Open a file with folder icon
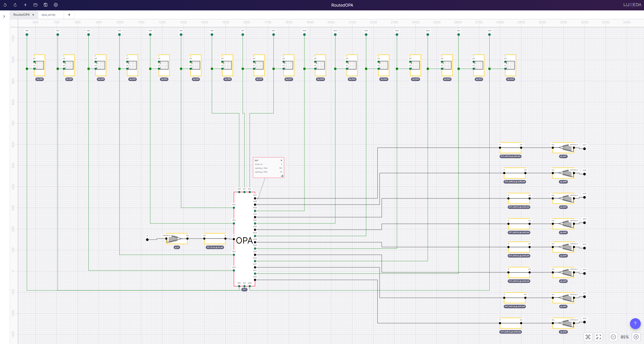 35,5
